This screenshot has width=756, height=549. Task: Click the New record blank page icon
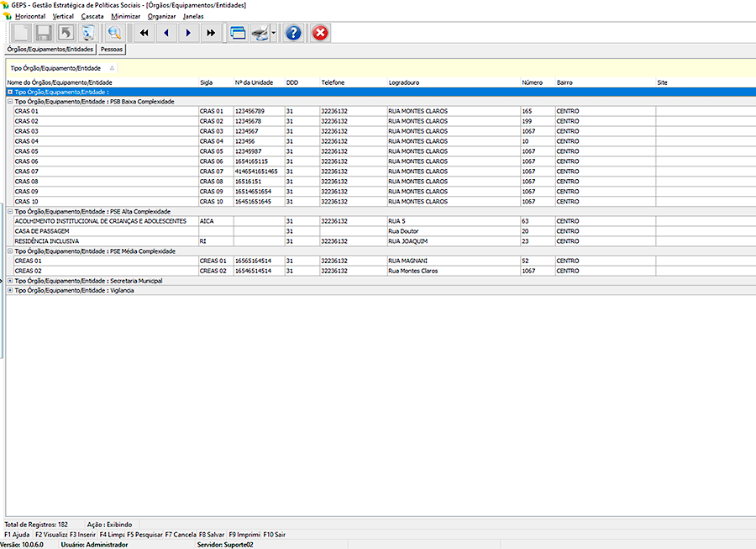click(21, 33)
